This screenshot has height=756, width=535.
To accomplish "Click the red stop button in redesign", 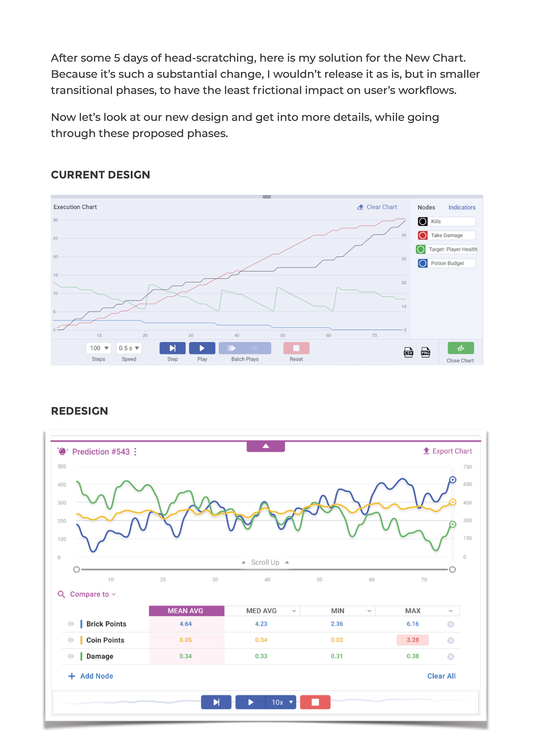I will (x=315, y=702).
